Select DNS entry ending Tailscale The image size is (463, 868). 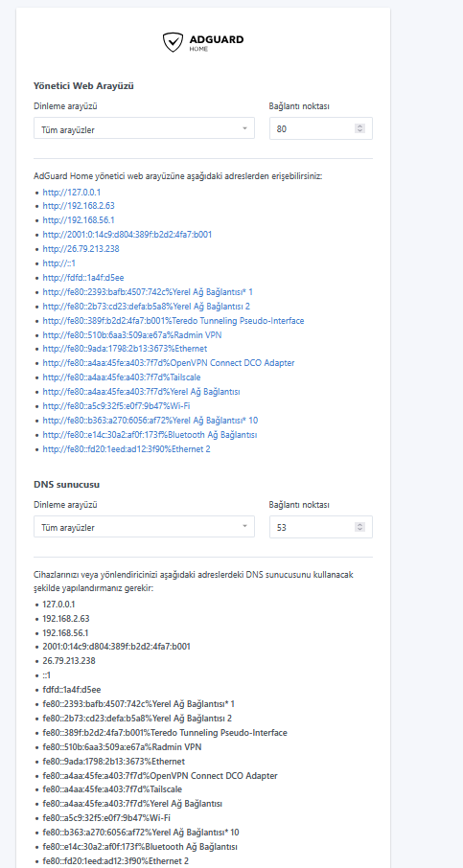[x=112, y=789]
